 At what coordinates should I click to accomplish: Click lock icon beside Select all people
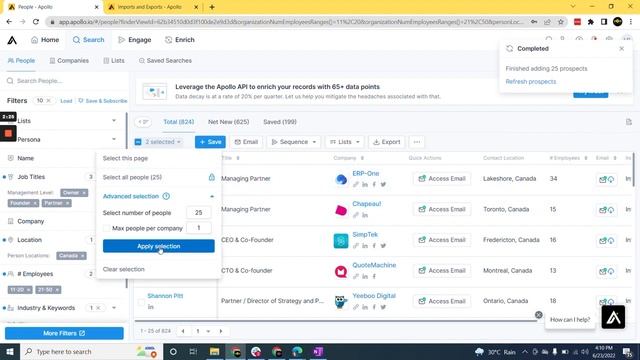(x=211, y=177)
